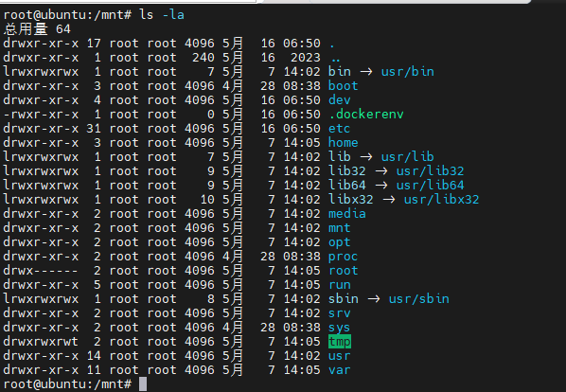Click the lib64 symlink name
Screen dimensions: 566x392
(347, 186)
